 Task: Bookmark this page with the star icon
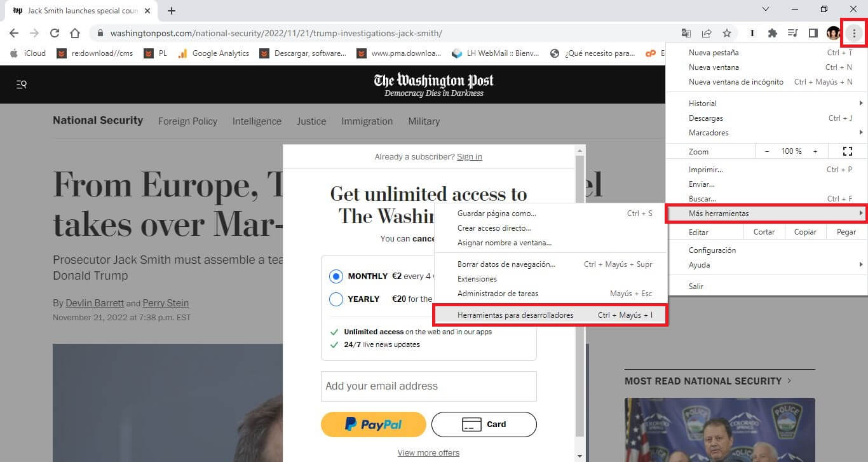click(x=727, y=33)
